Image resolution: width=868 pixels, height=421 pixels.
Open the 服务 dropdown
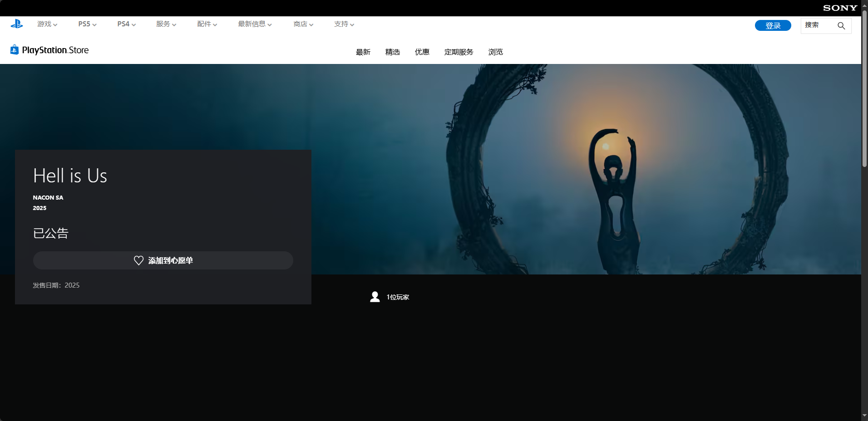(x=166, y=24)
